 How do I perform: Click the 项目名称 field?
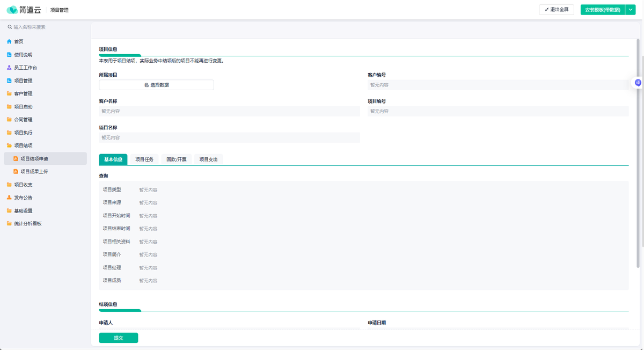coord(230,137)
